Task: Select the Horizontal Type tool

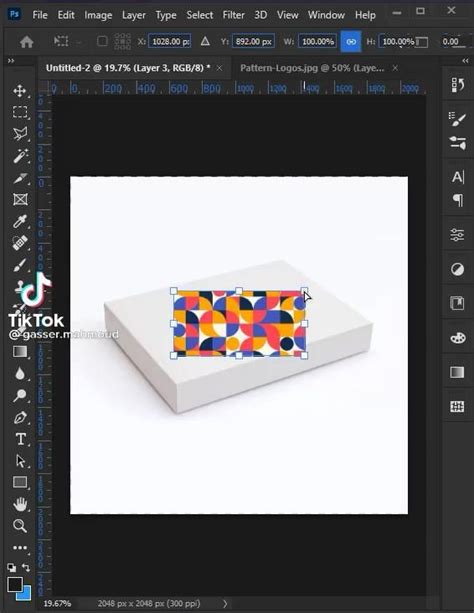Action: [20, 439]
